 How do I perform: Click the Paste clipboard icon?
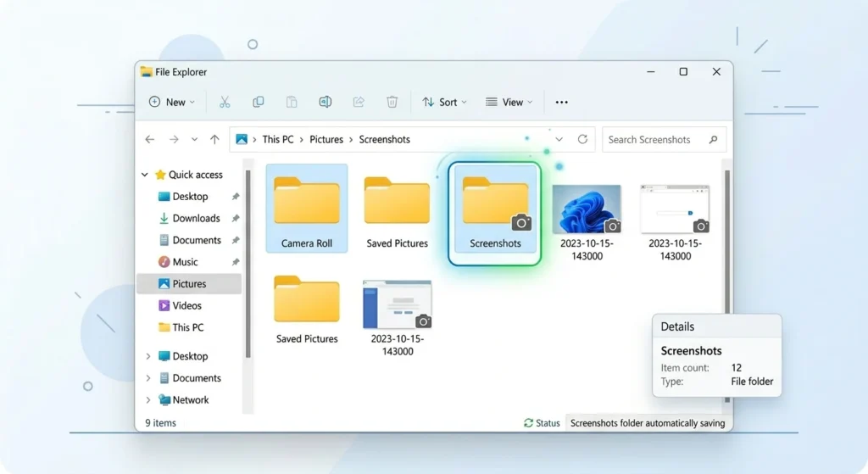coord(292,102)
